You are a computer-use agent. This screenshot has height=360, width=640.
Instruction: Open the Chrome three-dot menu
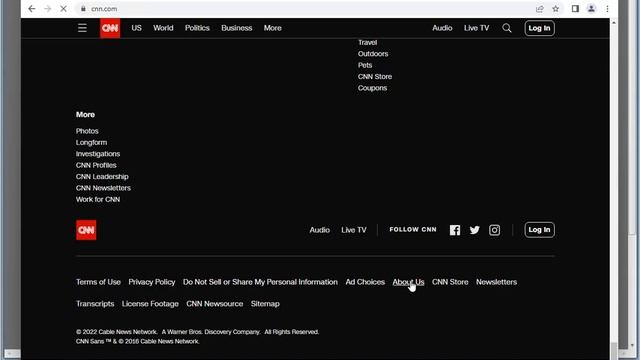click(607, 9)
